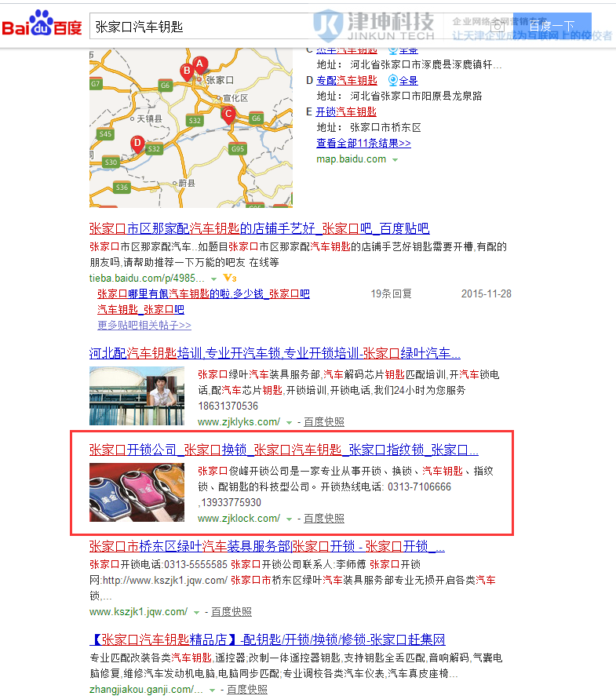The image size is (616, 696).
Task: Click the V3 credibility badge icon
Action: tap(230, 278)
